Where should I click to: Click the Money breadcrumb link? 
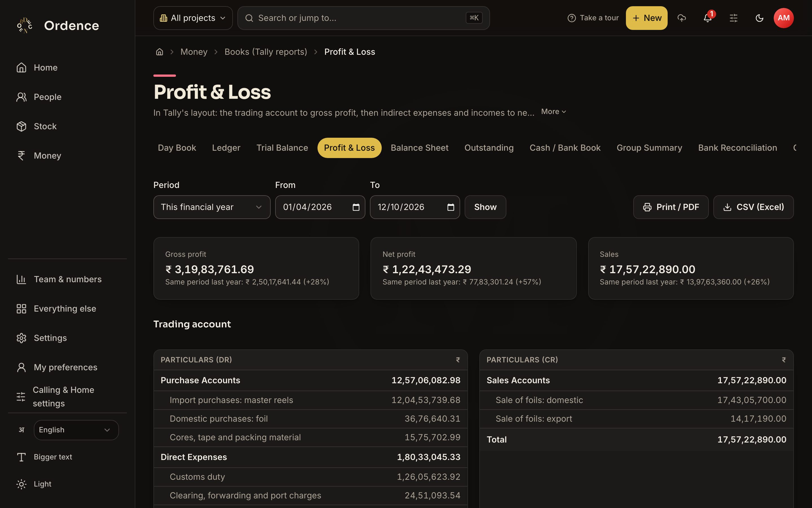194,52
